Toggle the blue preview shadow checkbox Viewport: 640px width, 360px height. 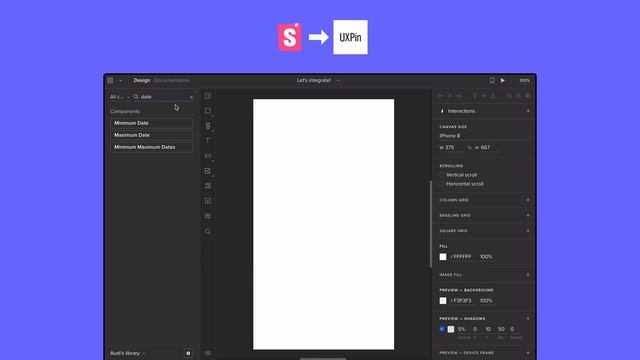point(442,329)
